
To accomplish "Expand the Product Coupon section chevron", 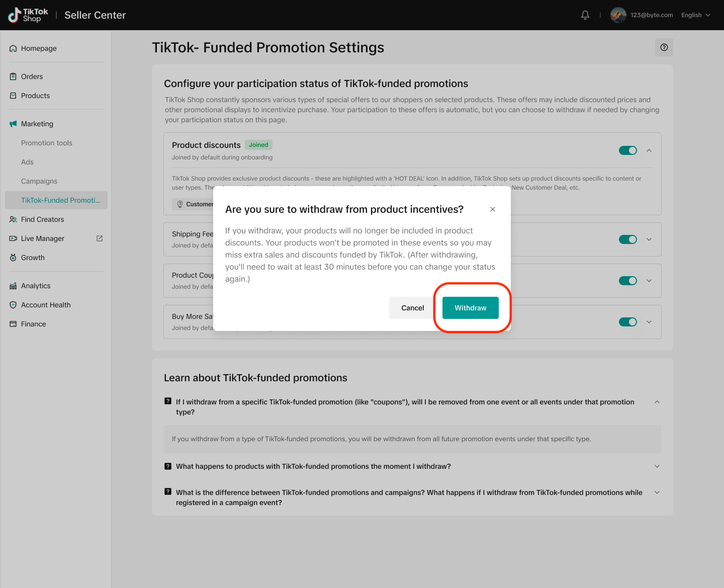I will (649, 281).
